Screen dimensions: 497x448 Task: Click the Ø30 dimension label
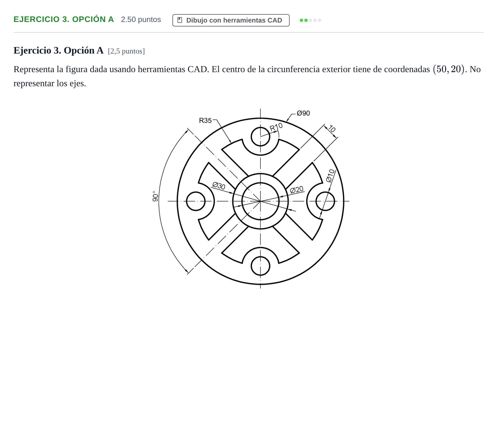click(x=219, y=185)
